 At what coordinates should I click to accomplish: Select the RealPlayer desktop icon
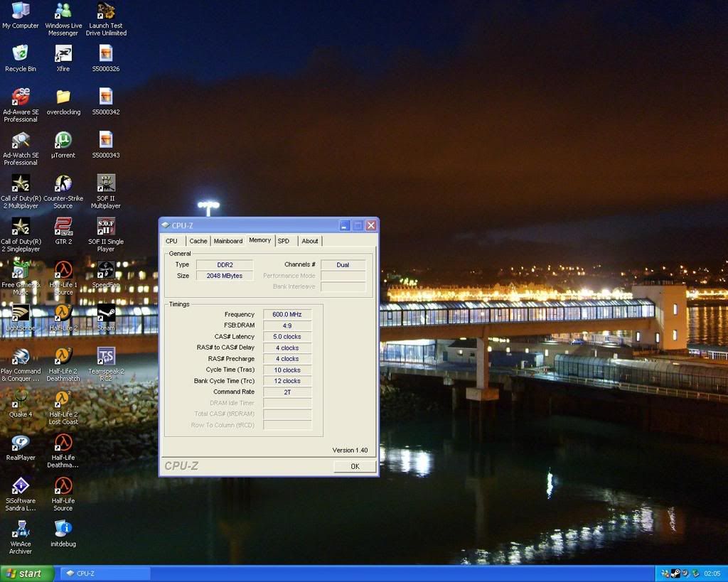pos(21,447)
